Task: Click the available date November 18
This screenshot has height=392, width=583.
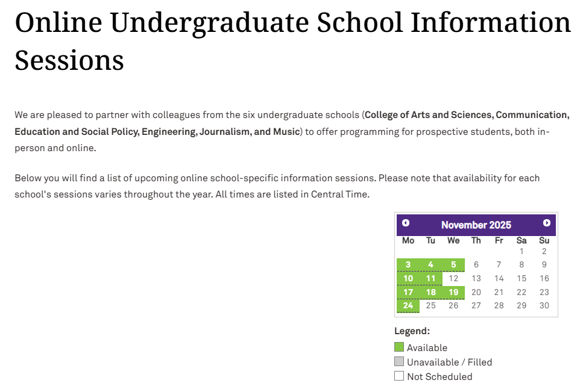Action: 430,292
